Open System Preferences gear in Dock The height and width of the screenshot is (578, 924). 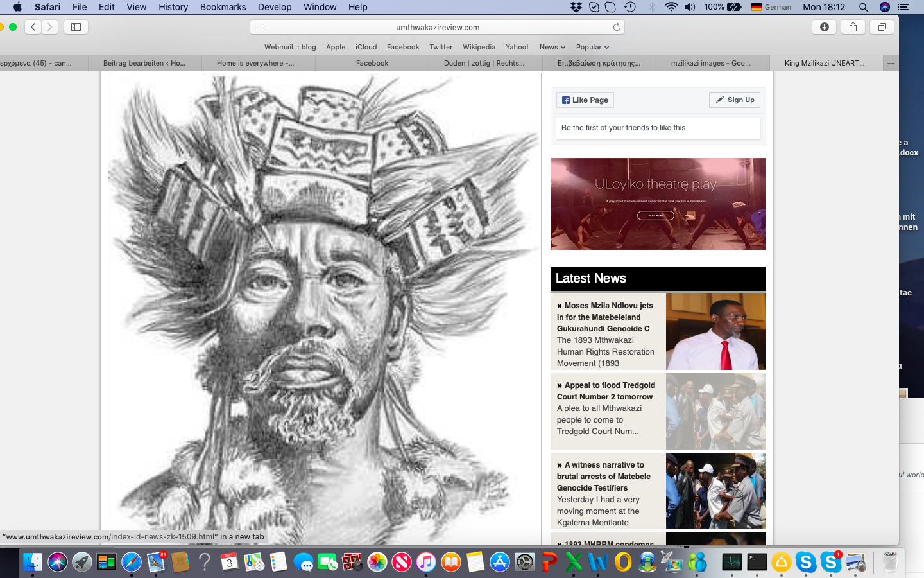pos(524,562)
